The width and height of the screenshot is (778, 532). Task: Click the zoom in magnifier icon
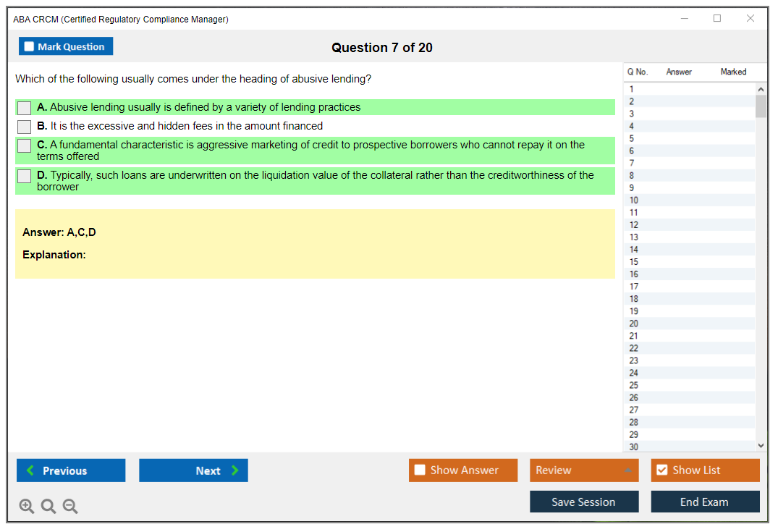click(27, 506)
